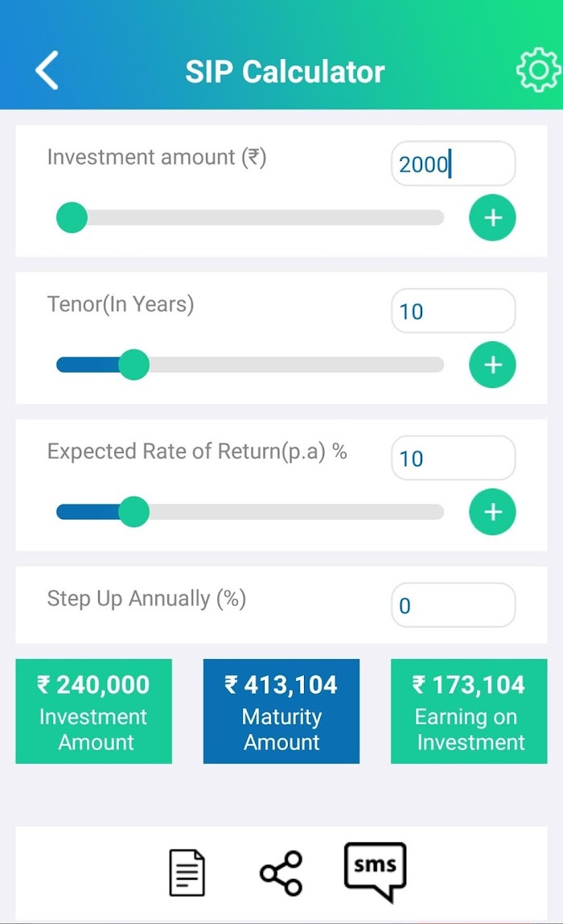The image size is (563, 924).
Task: Open the document report icon
Action: [x=187, y=872]
